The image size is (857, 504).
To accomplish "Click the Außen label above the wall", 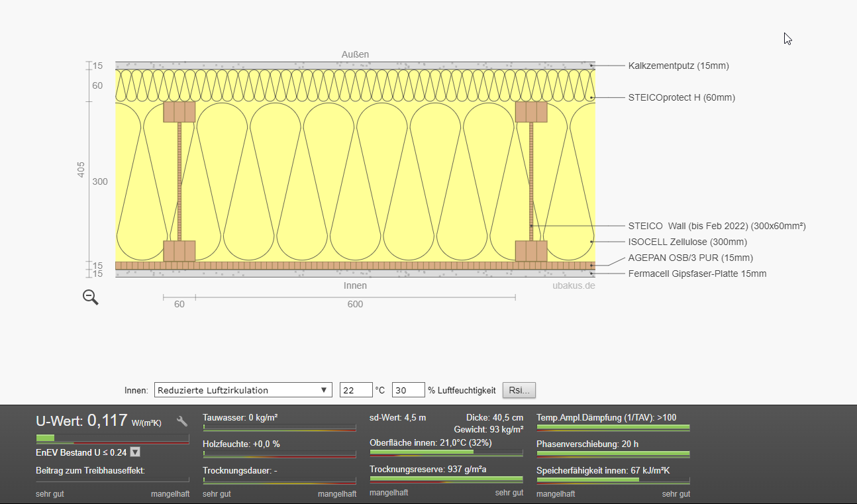I will click(x=356, y=54).
